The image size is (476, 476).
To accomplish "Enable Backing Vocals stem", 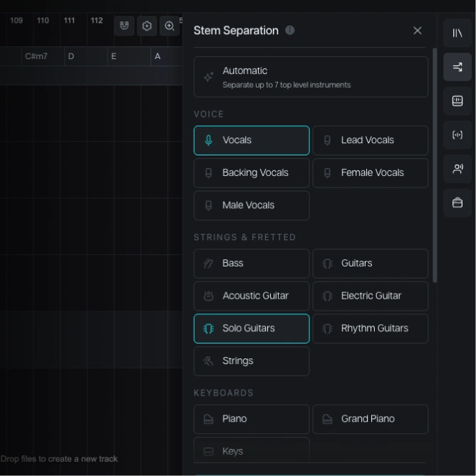I will pos(252,173).
